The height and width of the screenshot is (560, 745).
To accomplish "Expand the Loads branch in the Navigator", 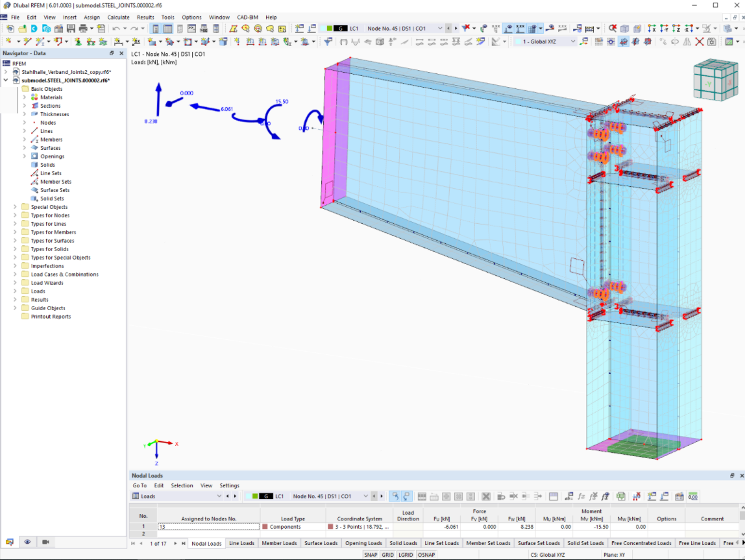I will point(15,291).
